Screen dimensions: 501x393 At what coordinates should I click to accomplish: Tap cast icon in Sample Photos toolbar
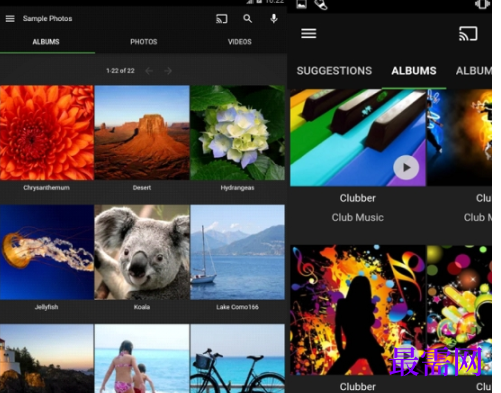coord(222,19)
